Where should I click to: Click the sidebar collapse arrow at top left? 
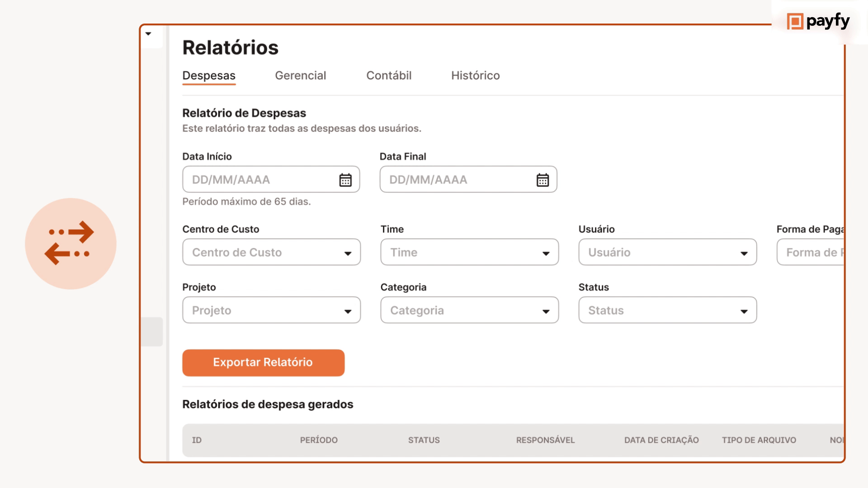148,34
